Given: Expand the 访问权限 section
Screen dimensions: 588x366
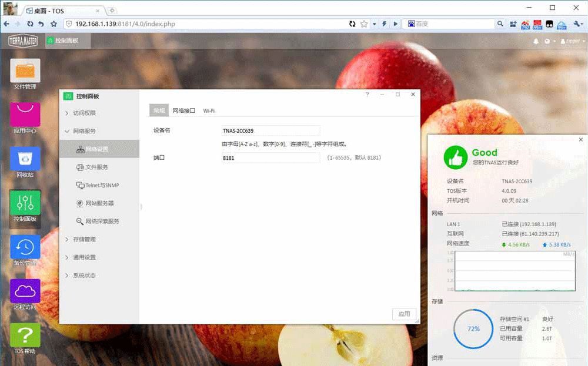Looking at the screenshot, I should pos(84,113).
